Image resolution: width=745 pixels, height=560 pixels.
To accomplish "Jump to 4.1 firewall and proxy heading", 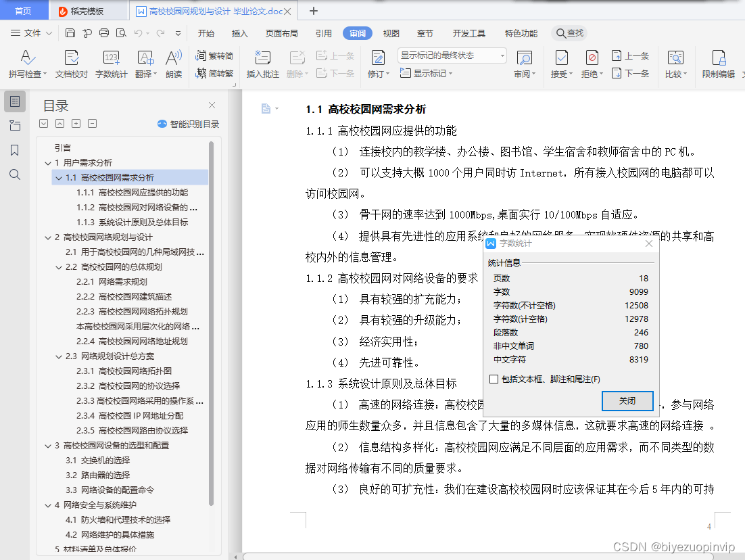I will tap(118, 519).
